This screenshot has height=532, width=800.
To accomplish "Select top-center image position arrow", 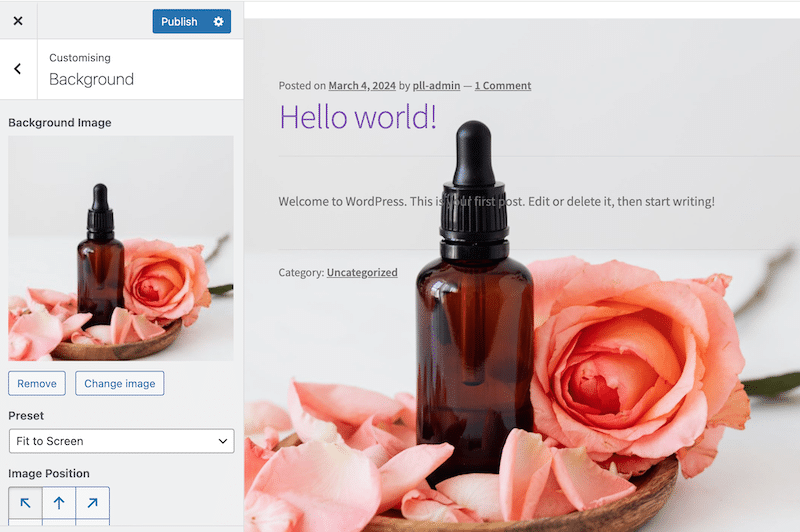I will 59,503.
